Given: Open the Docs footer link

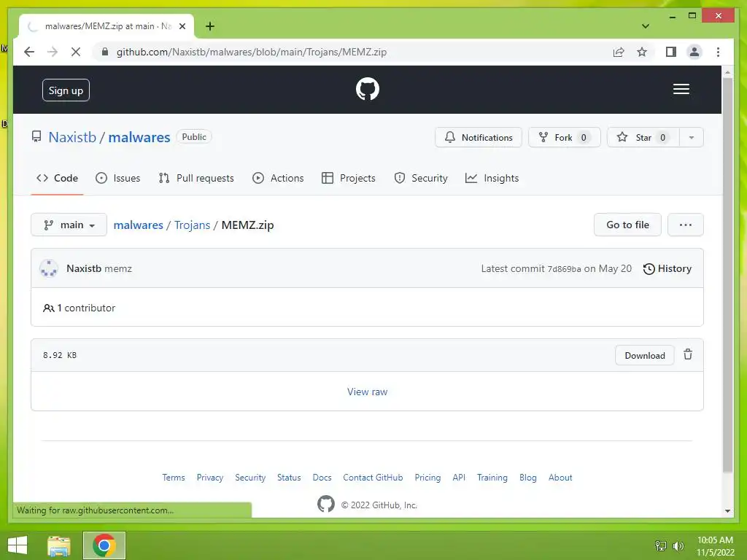Looking at the screenshot, I should pyautogui.click(x=322, y=478).
